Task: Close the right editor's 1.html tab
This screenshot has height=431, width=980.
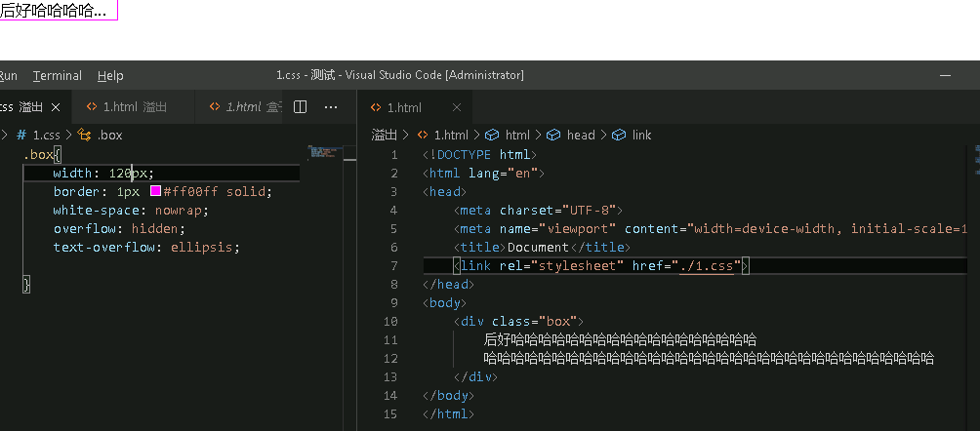Action: (x=456, y=107)
